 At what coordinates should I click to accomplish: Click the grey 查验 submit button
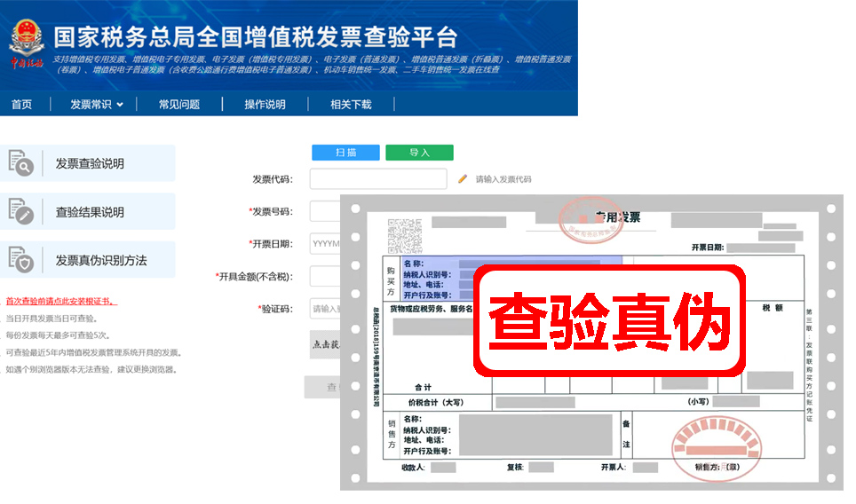[322, 387]
